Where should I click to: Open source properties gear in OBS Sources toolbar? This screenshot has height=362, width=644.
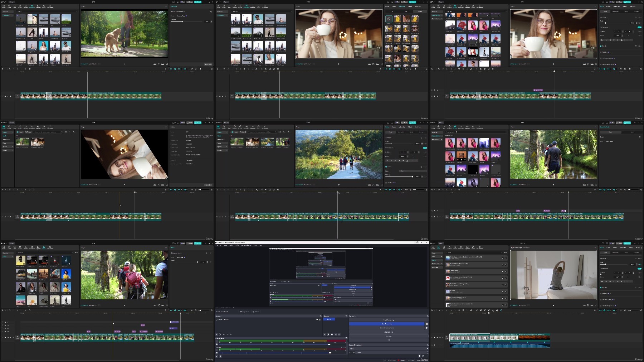click(x=224, y=334)
